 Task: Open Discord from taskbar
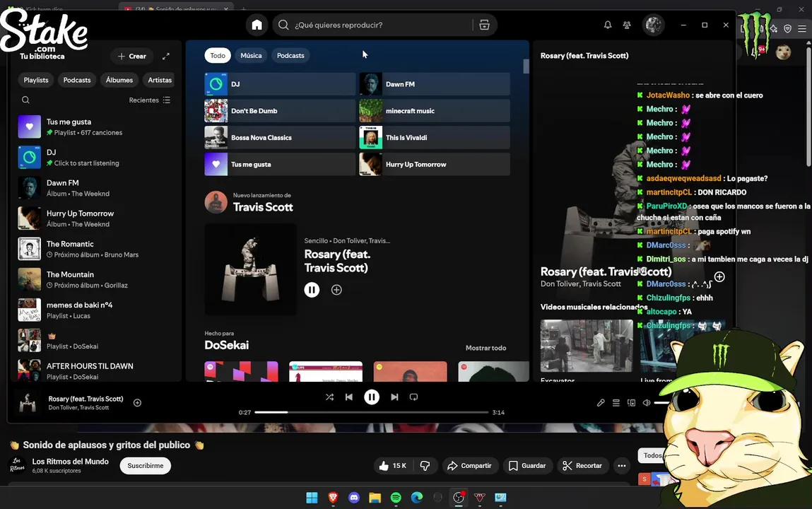pos(353,498)
